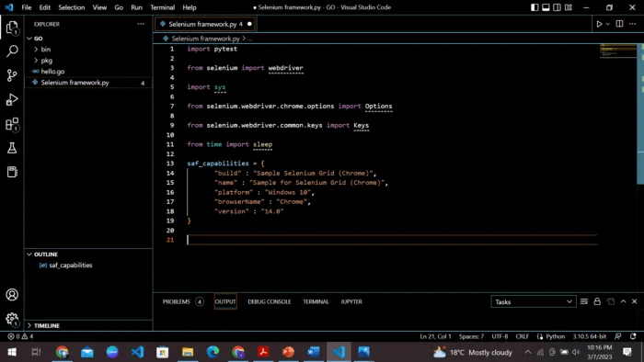Click the editor vertical scrollbar

pyautogui.click(x=640, y=114)
